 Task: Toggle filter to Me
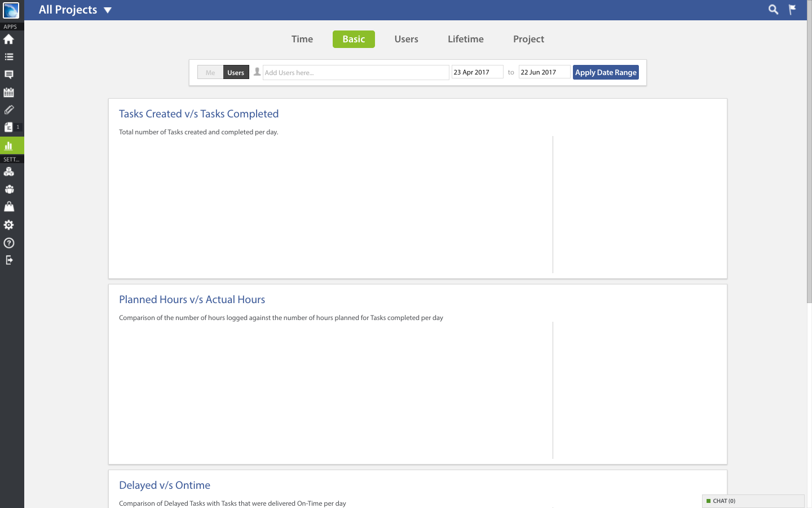click(210, 72)
